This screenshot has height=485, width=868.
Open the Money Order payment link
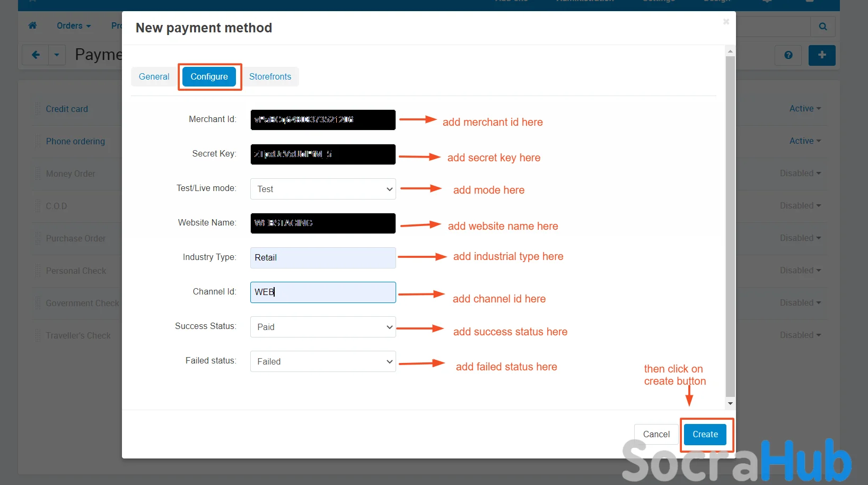(71, 174)
